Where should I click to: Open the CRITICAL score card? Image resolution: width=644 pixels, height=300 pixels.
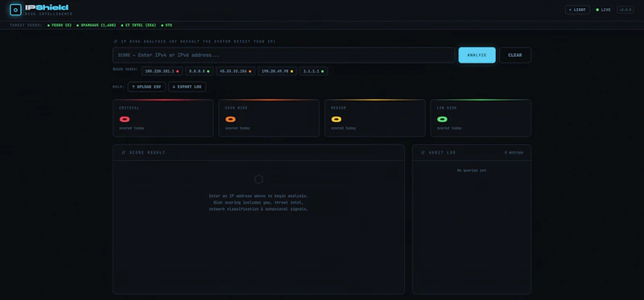tap(163, 117)
